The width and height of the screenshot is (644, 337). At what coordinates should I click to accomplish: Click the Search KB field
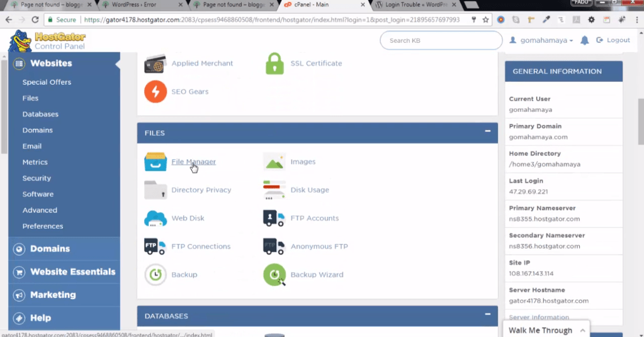[x=441, y=41]
